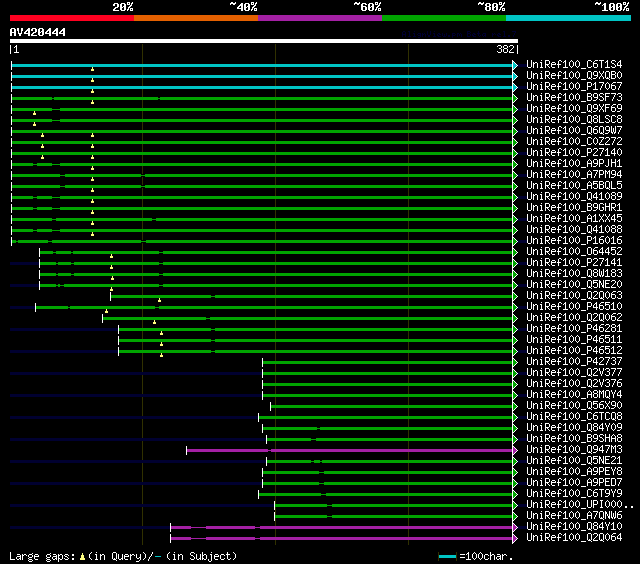Select the UniRef100_P46511 label
Screen dimensions: 640x564
tap(574, 340)
